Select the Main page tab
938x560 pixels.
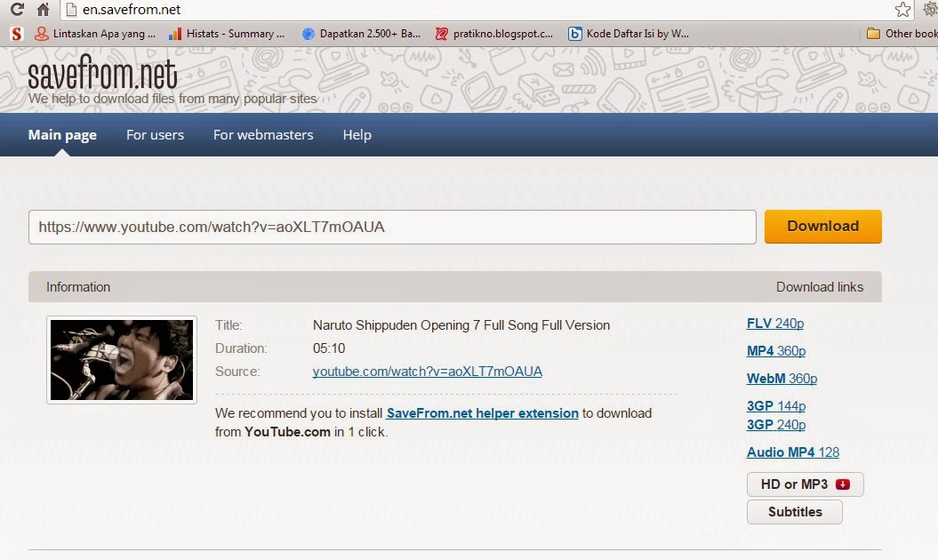[62, 135]
